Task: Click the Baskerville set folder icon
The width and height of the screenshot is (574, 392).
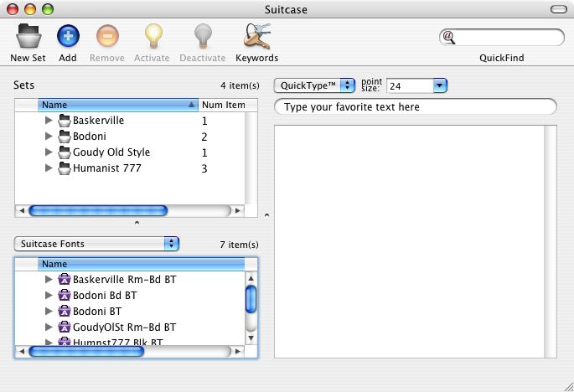Action: [65, 121]
